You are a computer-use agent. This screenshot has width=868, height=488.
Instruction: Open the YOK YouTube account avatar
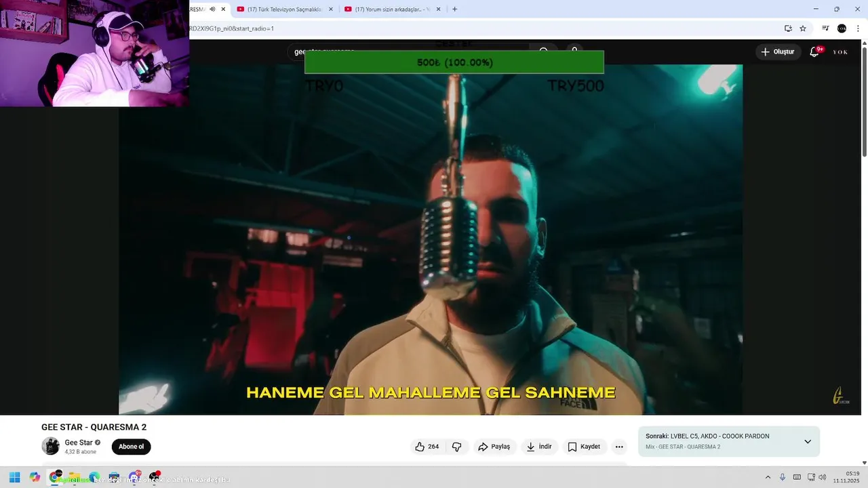(841, 52)
